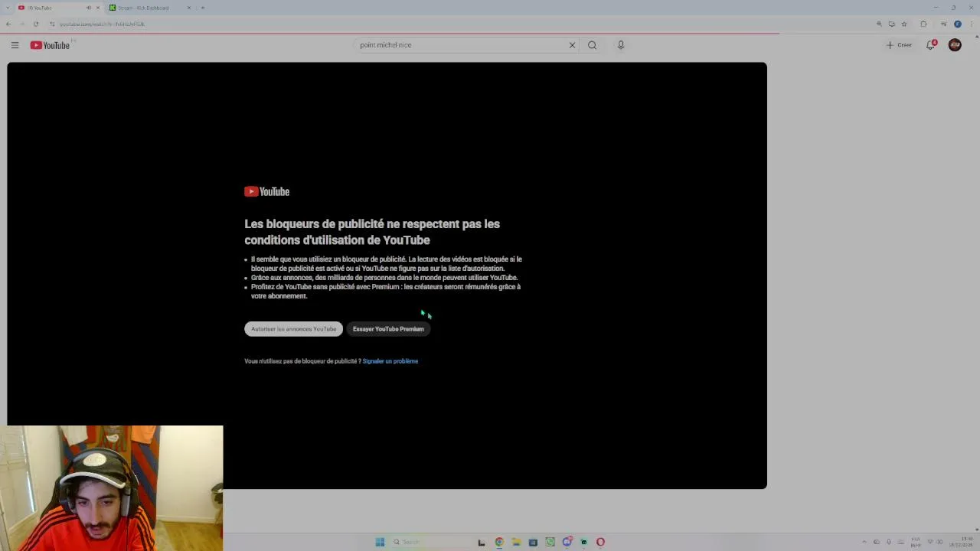Viewport: 980px width, 551px height.
Task: Open WhatsApp from the taskbar
Action: coord(550,542)
